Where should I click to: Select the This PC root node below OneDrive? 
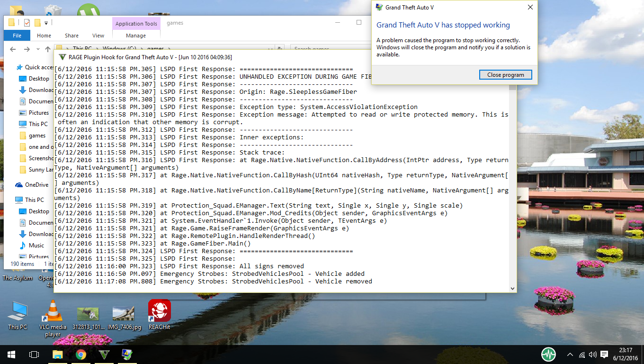pyautogui.click(x=29, y=200)
